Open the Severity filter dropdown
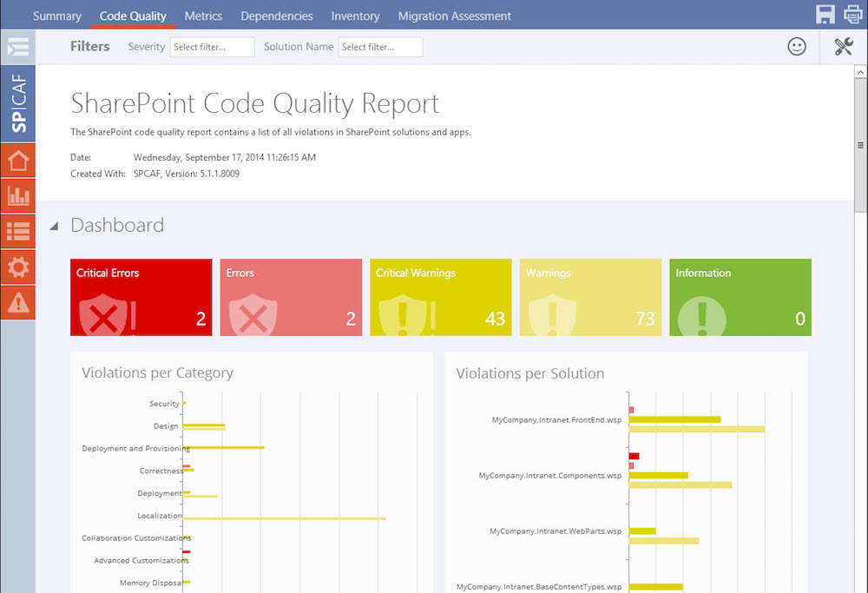 point(212,47)
